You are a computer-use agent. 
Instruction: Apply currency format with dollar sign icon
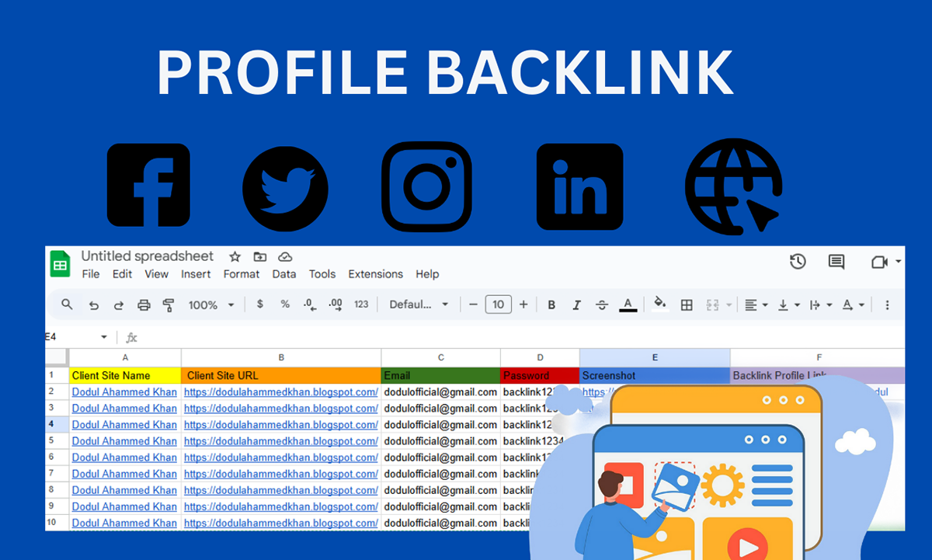pos(259,304)
